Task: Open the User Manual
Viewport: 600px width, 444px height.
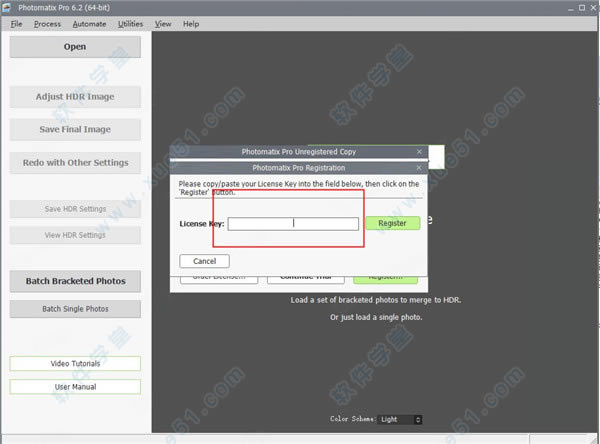Action: pos(75,387)
